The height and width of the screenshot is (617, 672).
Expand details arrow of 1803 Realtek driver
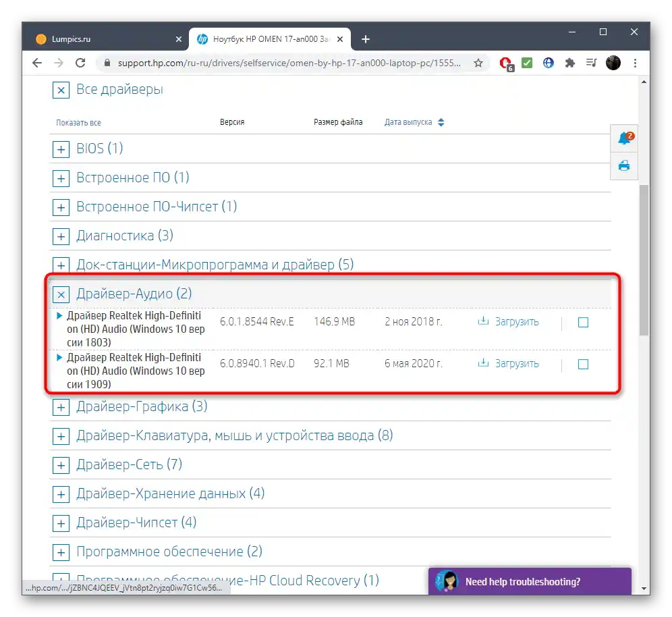(59, 315)
